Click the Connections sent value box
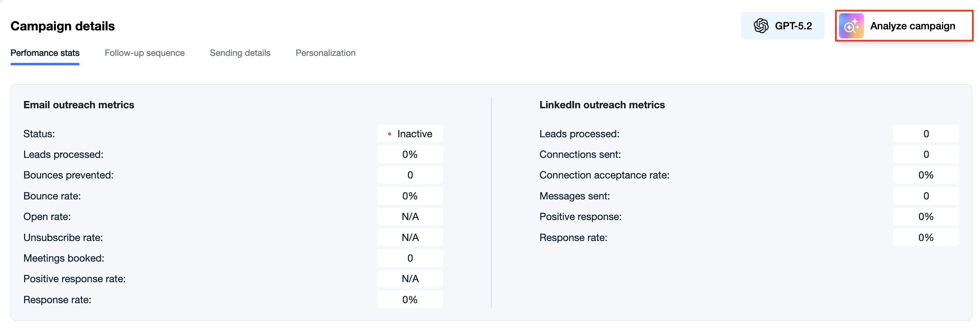This screenshot has height=336, width=980. [x=926, y=154]
